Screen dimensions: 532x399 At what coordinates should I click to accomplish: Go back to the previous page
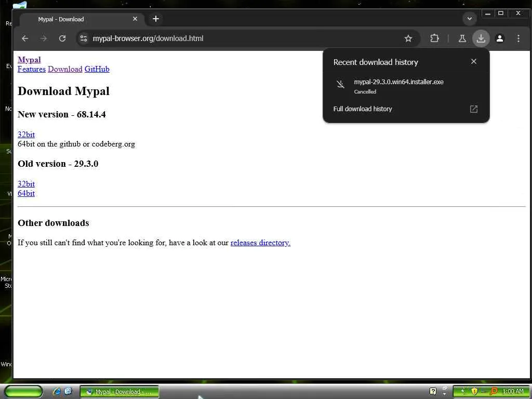tap(25, 38)
